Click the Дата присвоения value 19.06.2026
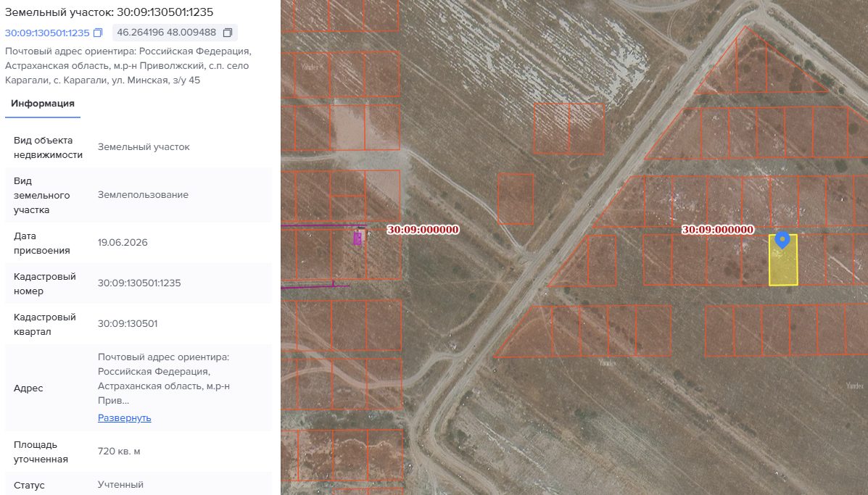 123,242
